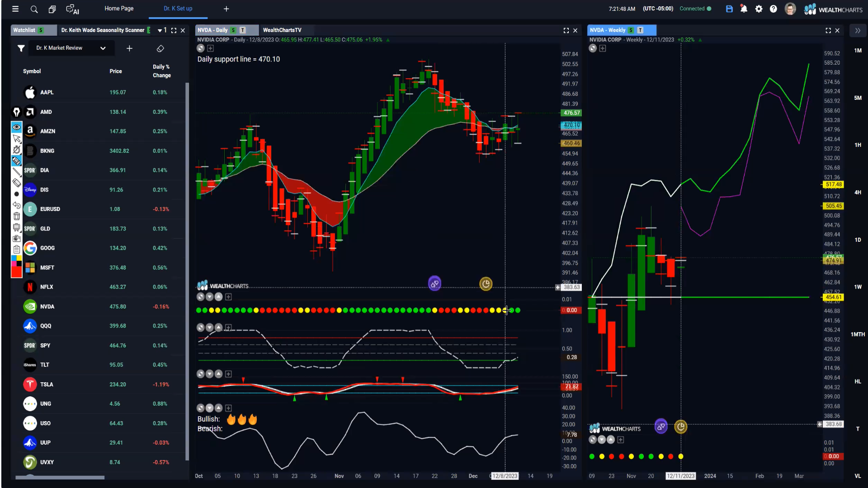Select the 5M timeframe button
The width and height of the screenshot is (868, 488).
coord(858,98)
